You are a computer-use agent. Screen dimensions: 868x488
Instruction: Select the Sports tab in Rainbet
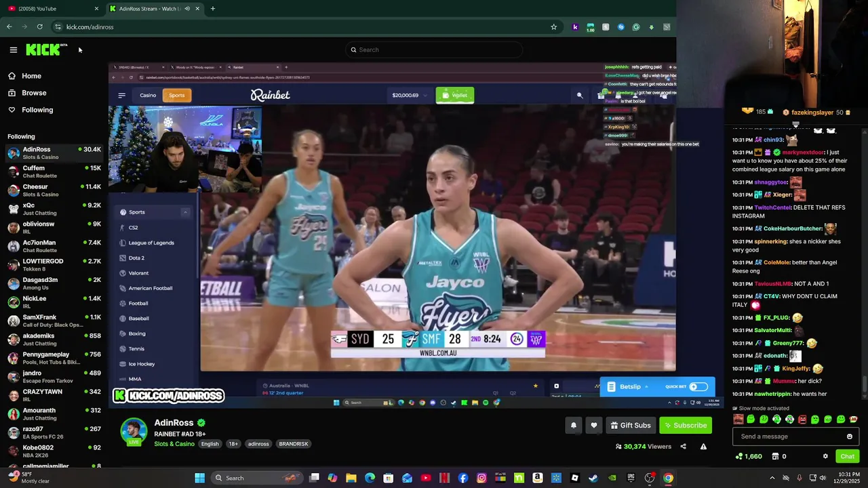[x=177, y=96]
